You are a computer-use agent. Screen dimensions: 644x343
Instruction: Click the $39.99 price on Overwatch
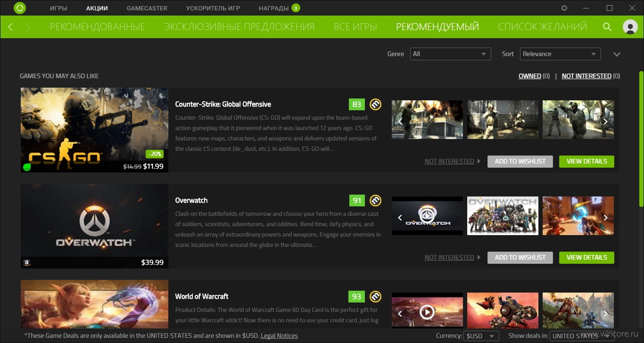(152, 262)
